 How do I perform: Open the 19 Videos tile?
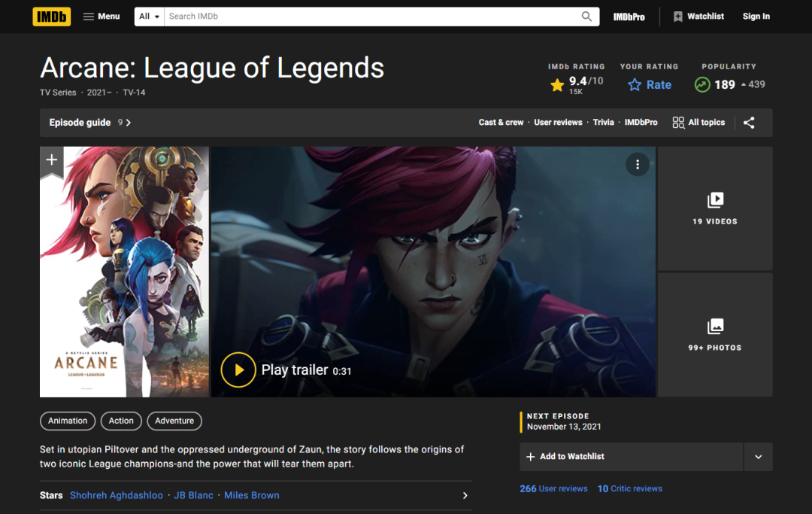(x=715, y=208)
